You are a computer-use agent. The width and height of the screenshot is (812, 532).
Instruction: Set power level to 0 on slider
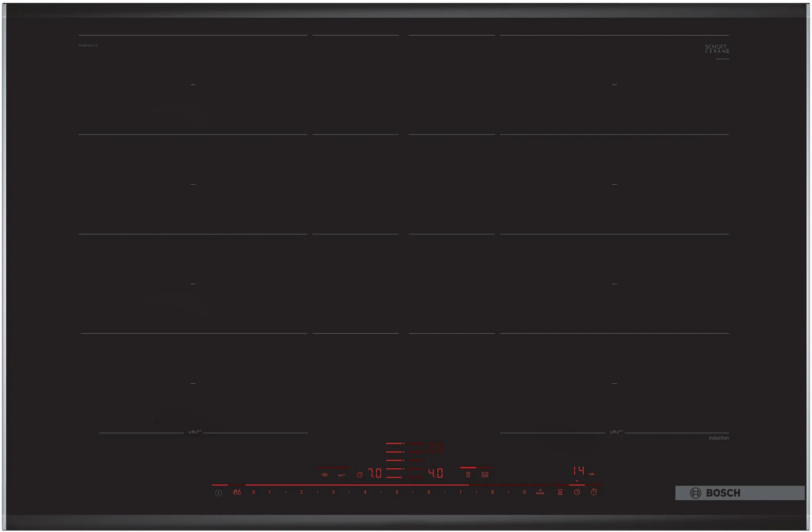254,492
